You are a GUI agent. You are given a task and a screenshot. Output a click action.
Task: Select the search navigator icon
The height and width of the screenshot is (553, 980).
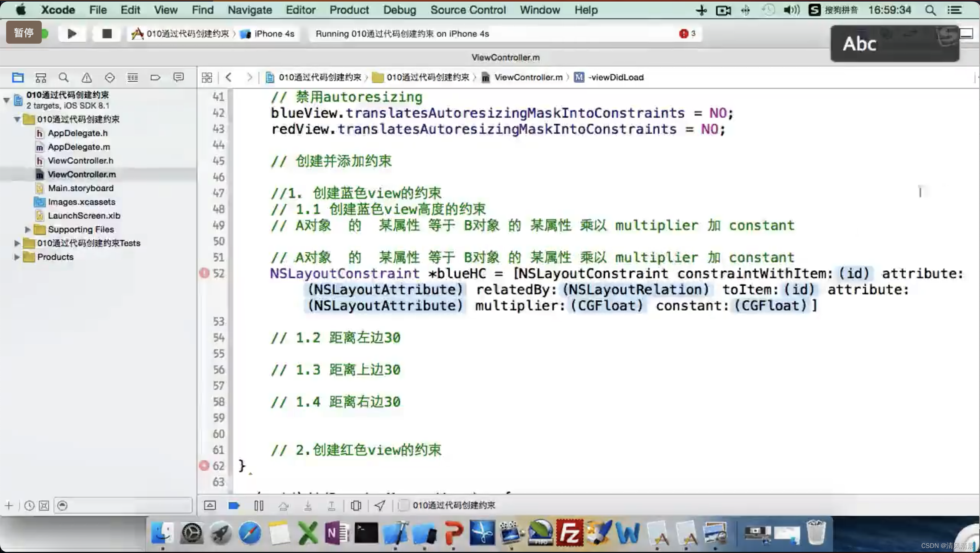[x=63, y=77]
